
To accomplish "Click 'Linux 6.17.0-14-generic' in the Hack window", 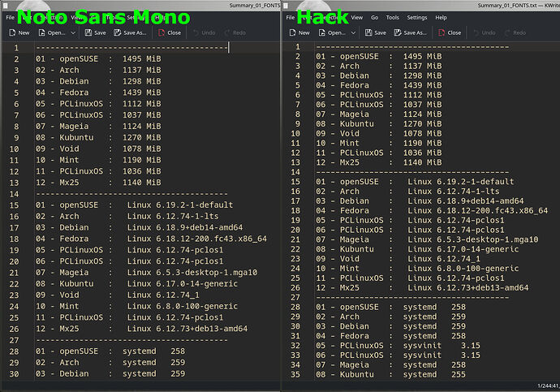I will pyautogui.click(x=463, y=249).
